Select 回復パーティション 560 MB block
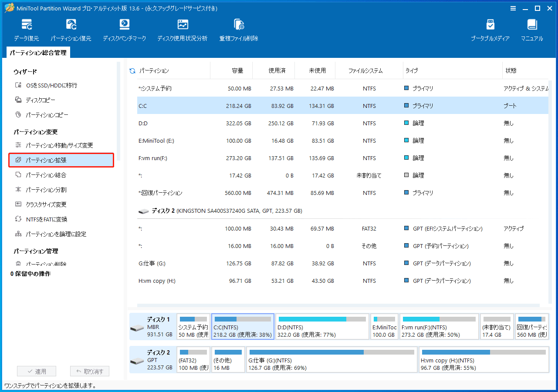 coord(532,326)
